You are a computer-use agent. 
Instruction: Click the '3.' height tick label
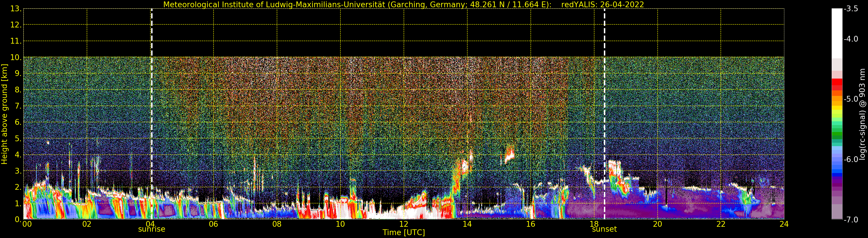pos(18,171)
